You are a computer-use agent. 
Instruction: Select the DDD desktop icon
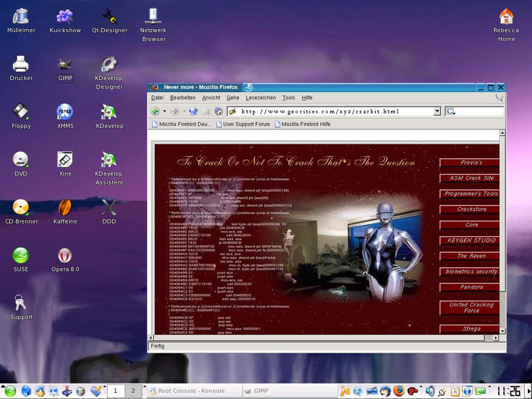(109, 212)
